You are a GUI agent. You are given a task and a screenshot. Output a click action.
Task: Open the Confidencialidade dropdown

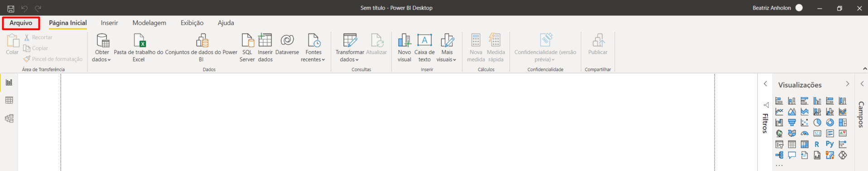coord(545,48)
